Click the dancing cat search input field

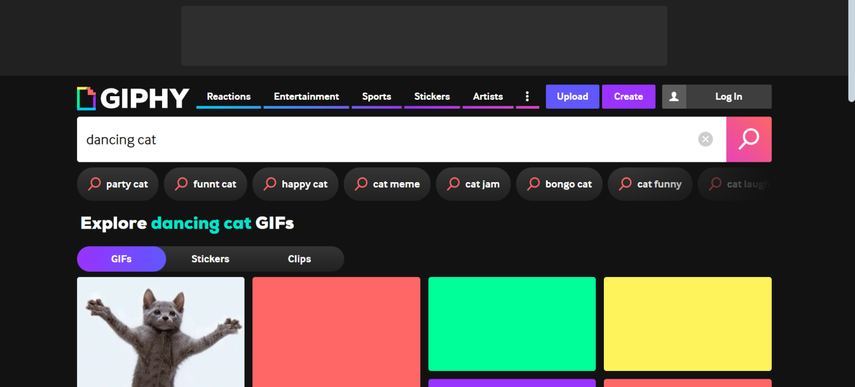pos(387,140)
